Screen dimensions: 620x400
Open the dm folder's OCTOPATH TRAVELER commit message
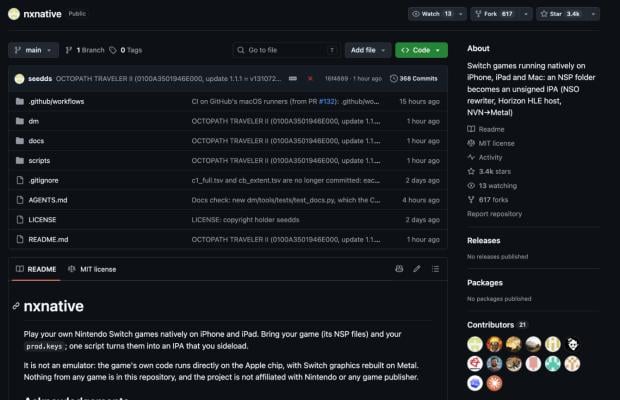285,121
